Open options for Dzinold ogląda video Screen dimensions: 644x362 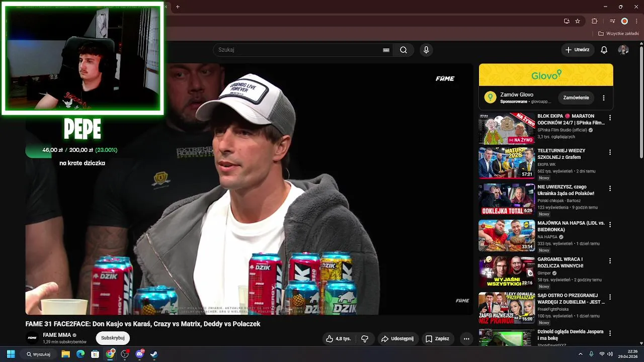tap(610, 333)
